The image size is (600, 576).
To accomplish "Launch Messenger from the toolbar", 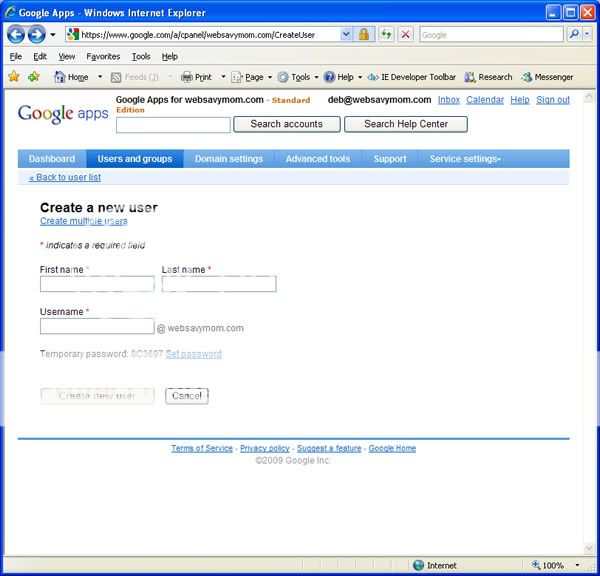I will click(547, 77).
